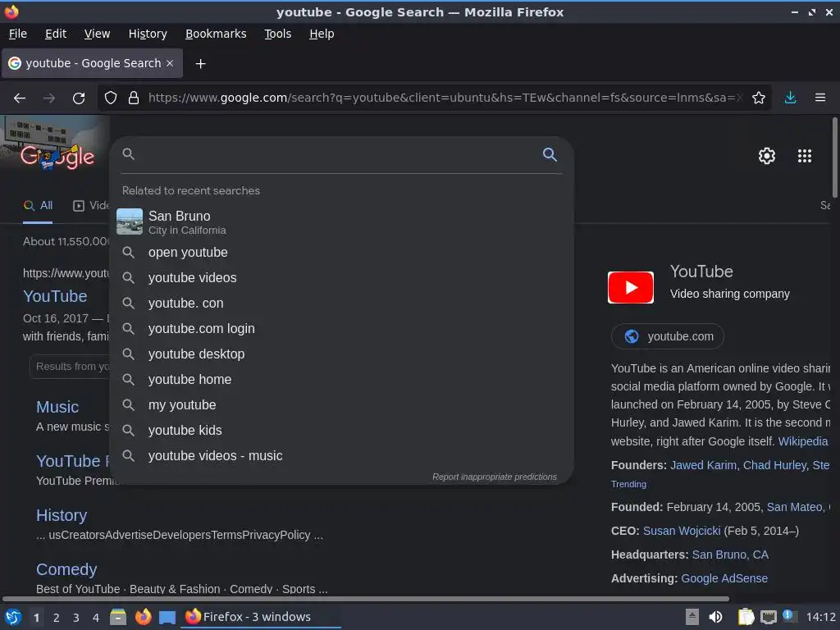Screen dimensions: 840x630
Task: Click the YouTube red play logo
Action: 631,288
